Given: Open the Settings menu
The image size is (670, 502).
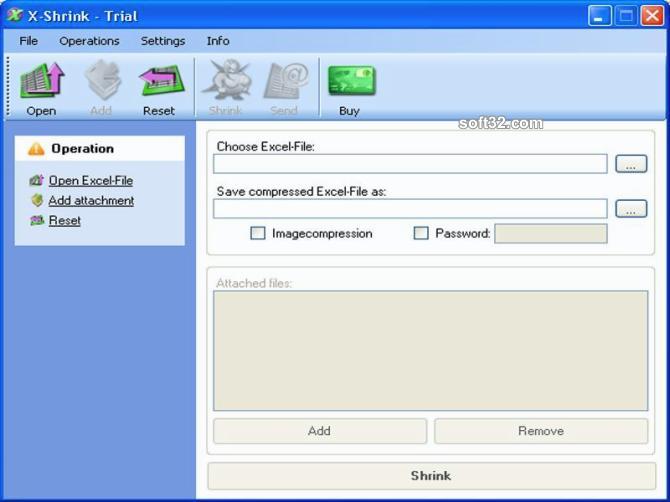Looking at the screenshot, I should tap(163, 41).
